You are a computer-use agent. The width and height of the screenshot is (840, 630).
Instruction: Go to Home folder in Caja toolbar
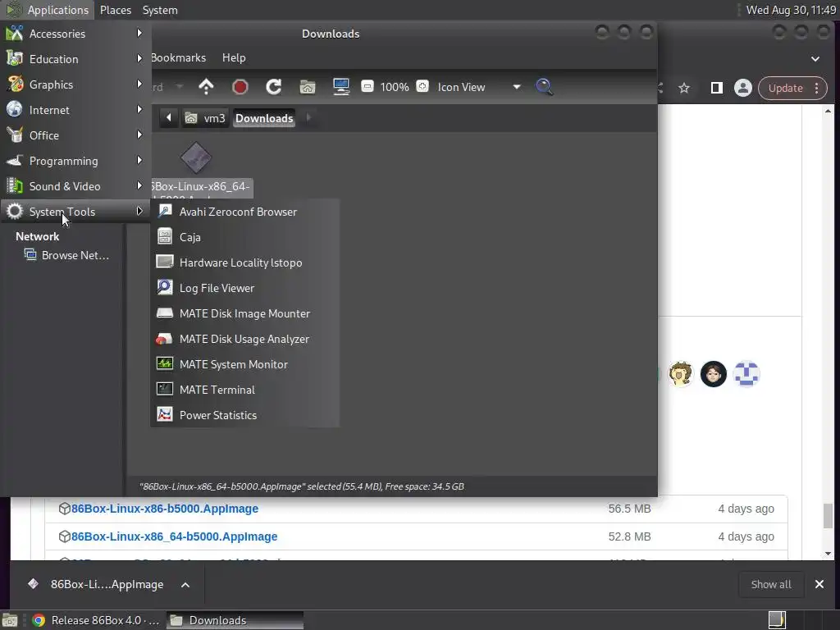[308, 87]
